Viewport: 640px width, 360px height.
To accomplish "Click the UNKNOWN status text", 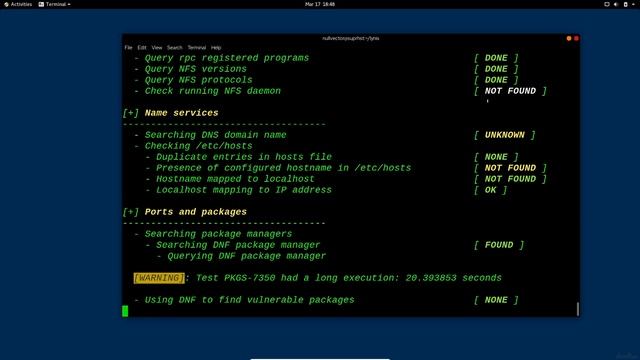I will (x=504, y=135).
